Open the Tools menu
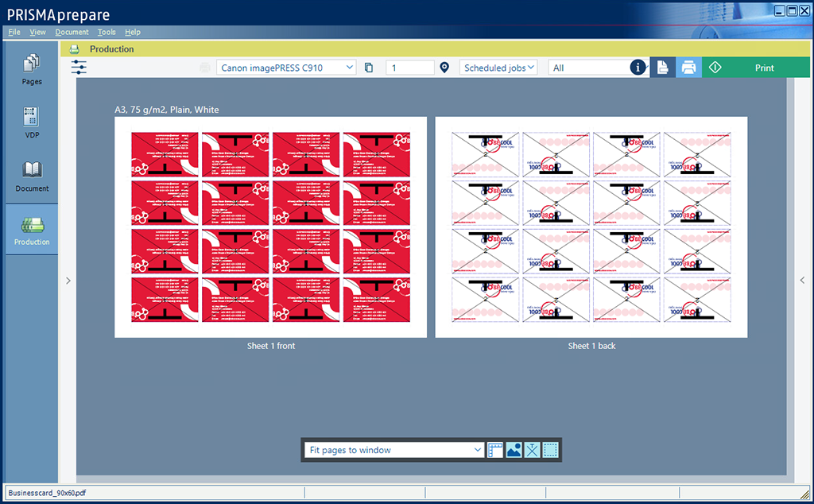Image resolution: width=814 pixels, height=504 pixels. 107,32
